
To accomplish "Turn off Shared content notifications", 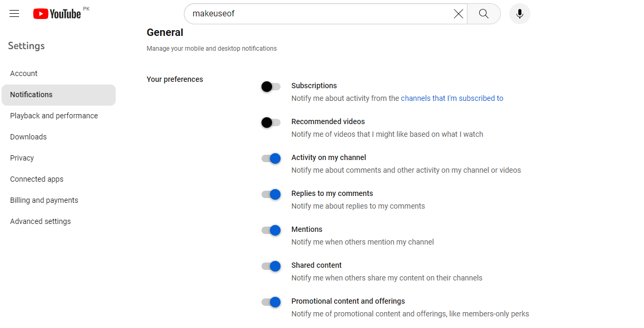I will [270, 266].
